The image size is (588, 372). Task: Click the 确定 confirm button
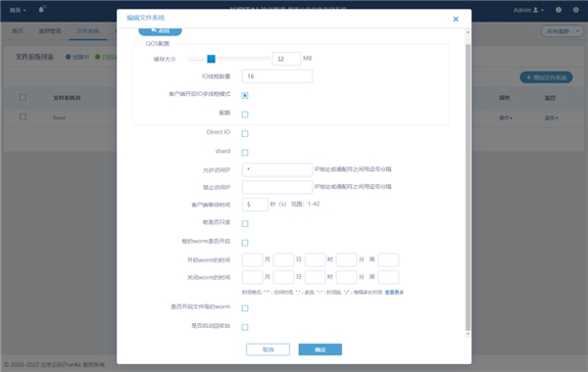(x=320, y=349)
